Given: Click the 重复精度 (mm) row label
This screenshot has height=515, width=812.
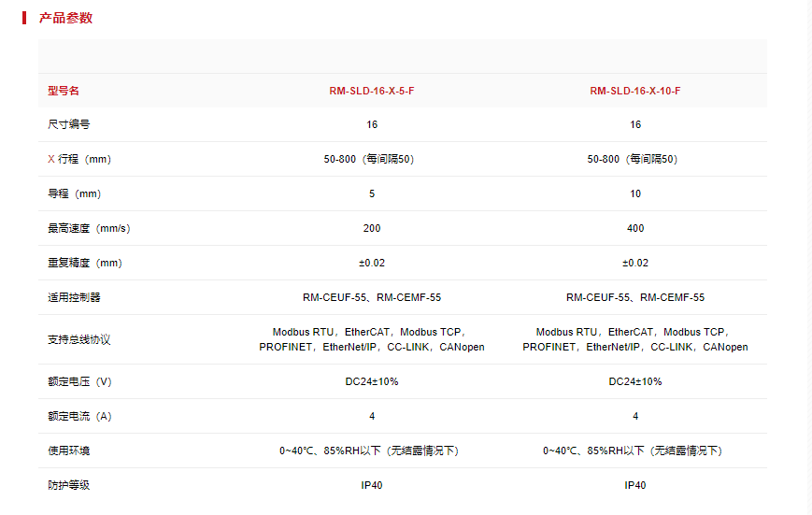Looking at the screenshot, I should click(x=85, y=263).
